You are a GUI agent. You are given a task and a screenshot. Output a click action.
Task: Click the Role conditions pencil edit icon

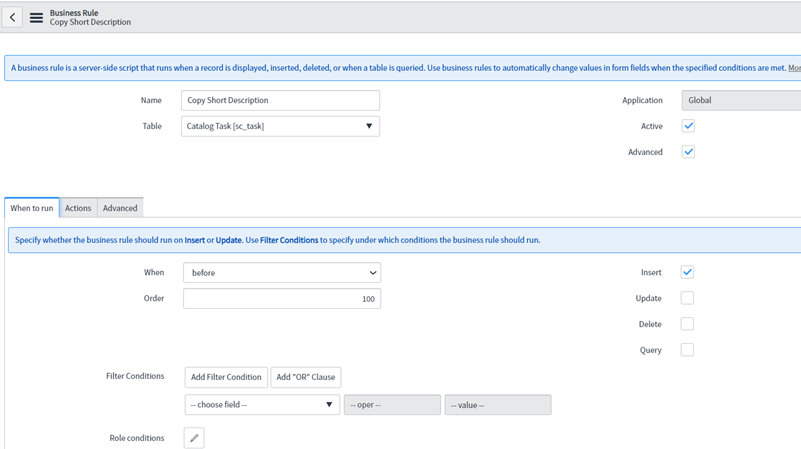(194, 438)
